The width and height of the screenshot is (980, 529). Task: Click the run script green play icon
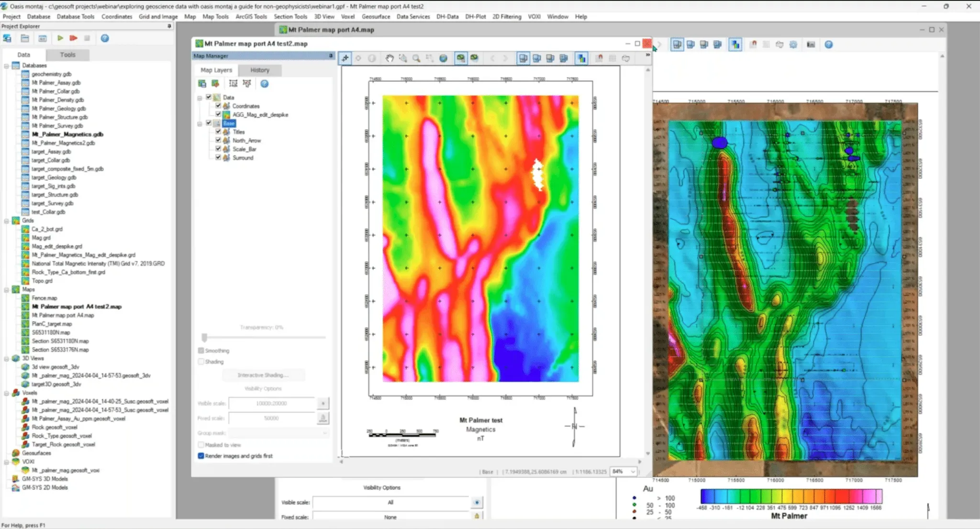coord(60,38)
